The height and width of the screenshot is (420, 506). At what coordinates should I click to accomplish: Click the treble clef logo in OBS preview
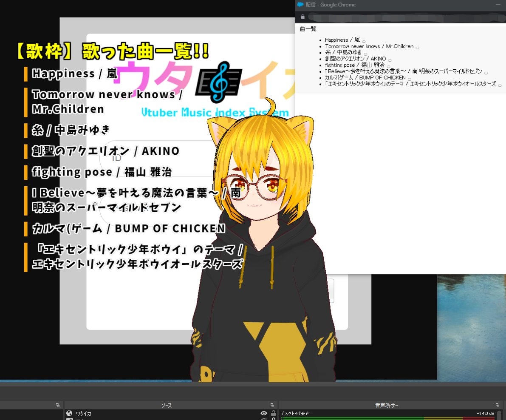pos(219,82)
